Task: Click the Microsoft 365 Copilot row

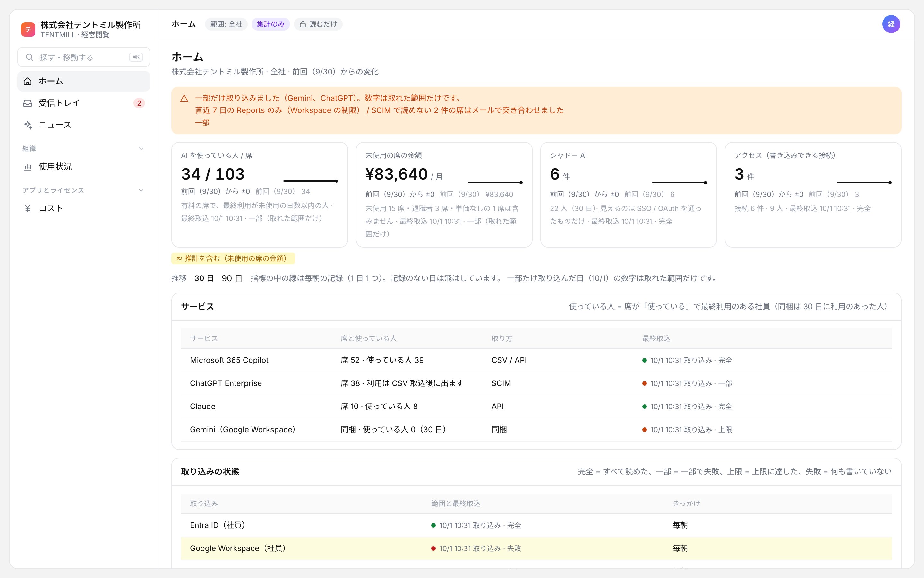Action: pos(536,360)
